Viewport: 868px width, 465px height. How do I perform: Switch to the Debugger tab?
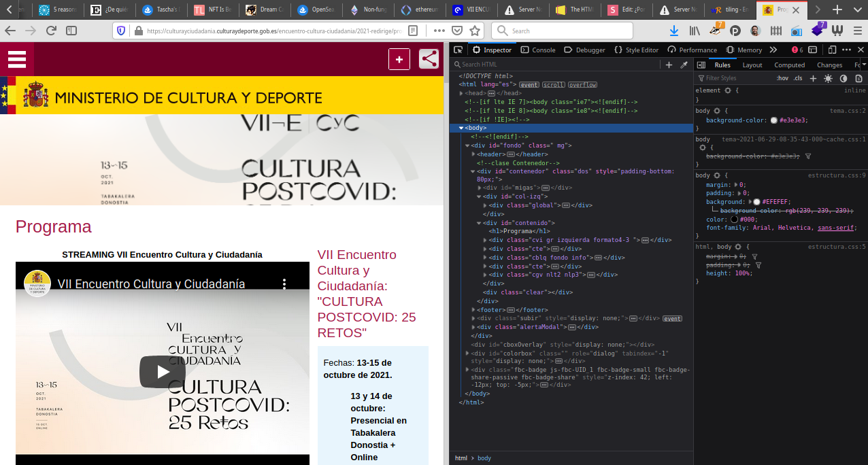(x=584, y=50)
